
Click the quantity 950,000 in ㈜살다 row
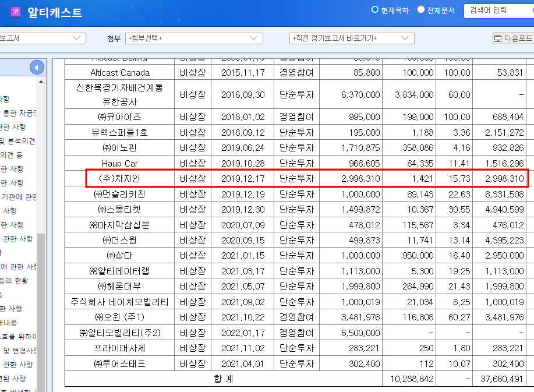click(x=418, y=256)
